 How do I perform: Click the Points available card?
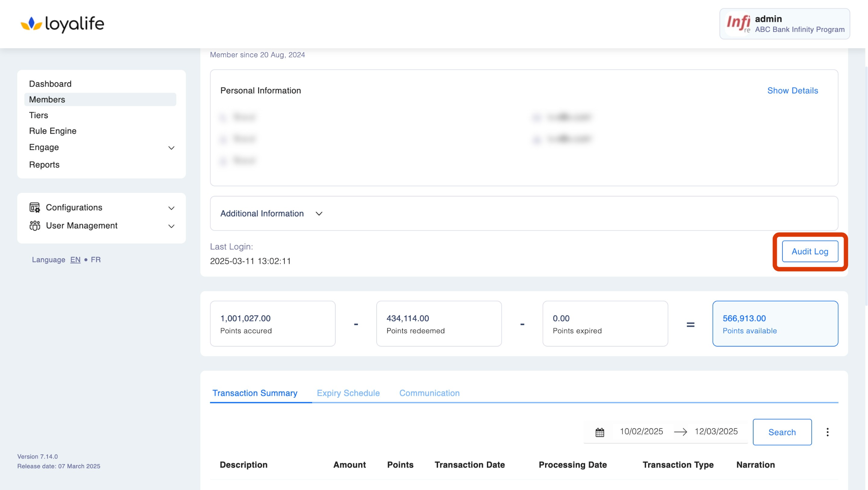click(775, 323)
